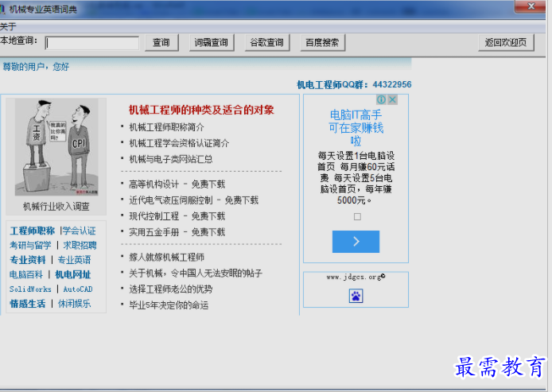
Task: Click 机电工程师QQ群: 44322956 text
Action: pyautogui.click(x=354, y=84)
